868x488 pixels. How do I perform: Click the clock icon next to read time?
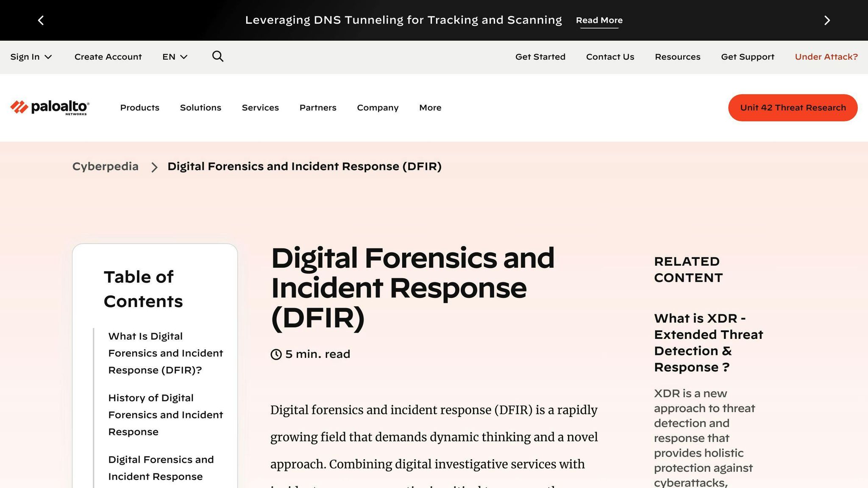point(276,354)
